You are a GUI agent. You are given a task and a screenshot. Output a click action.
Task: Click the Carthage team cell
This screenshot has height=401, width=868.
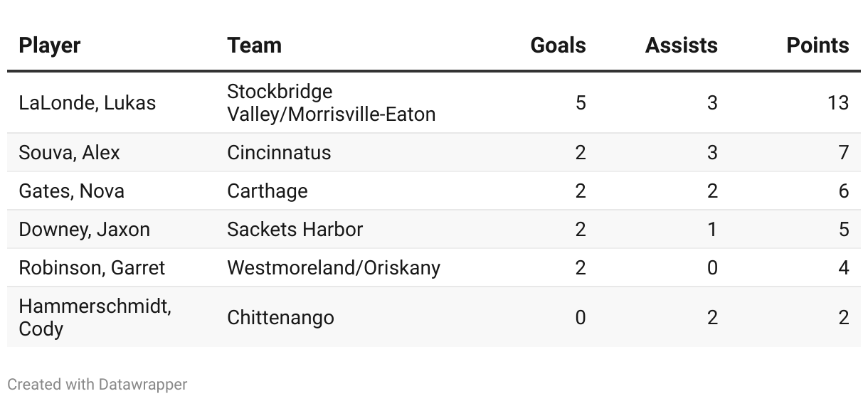tap(267, 191)
